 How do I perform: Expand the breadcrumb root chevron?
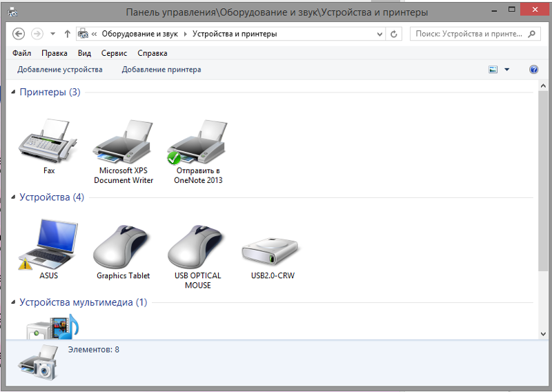(x=94, y=34)
